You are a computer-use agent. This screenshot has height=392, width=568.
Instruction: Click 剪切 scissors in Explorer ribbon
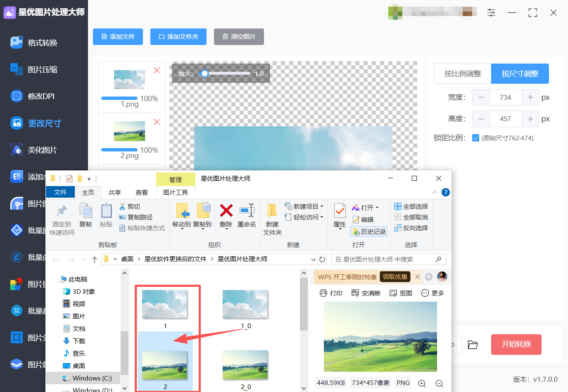[130, 207]
